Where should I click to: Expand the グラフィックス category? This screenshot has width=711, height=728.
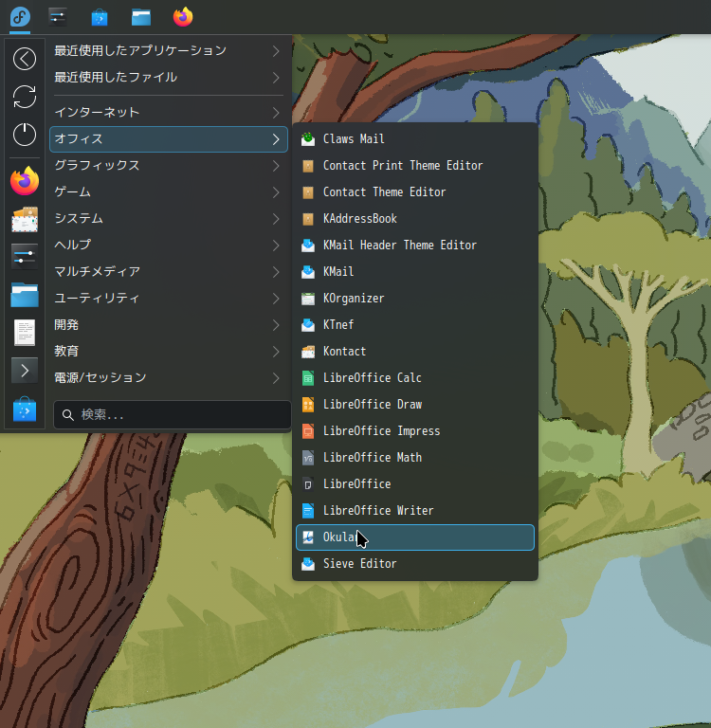point(168,165)
